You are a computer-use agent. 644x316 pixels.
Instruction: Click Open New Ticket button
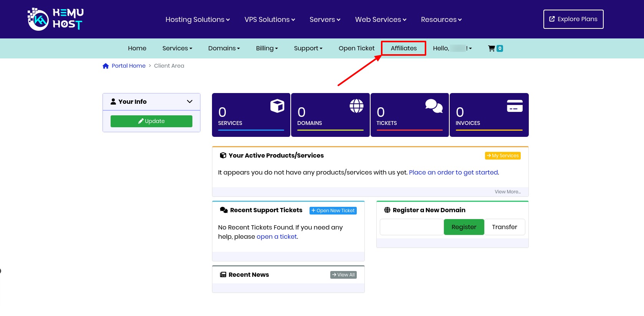coord(333,211)
